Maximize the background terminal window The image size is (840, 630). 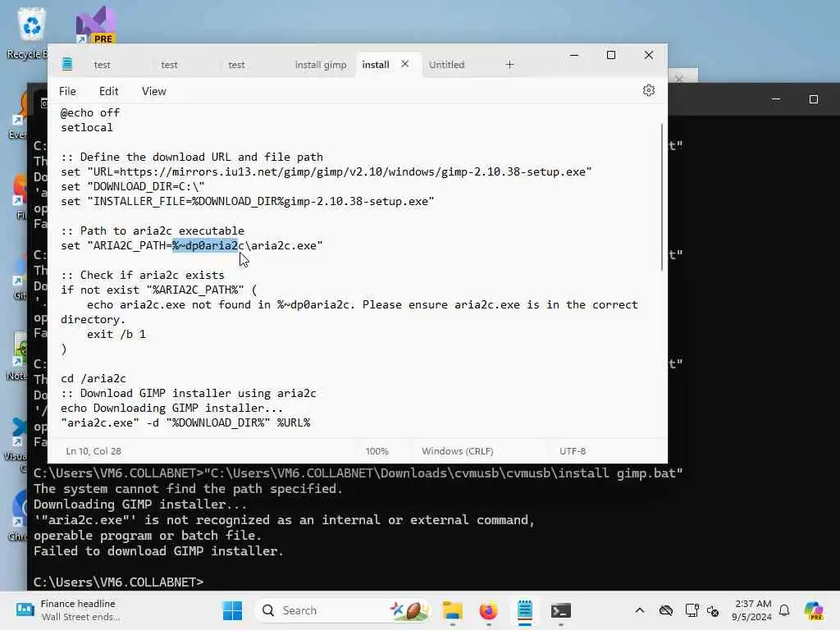tap(813, 99)
